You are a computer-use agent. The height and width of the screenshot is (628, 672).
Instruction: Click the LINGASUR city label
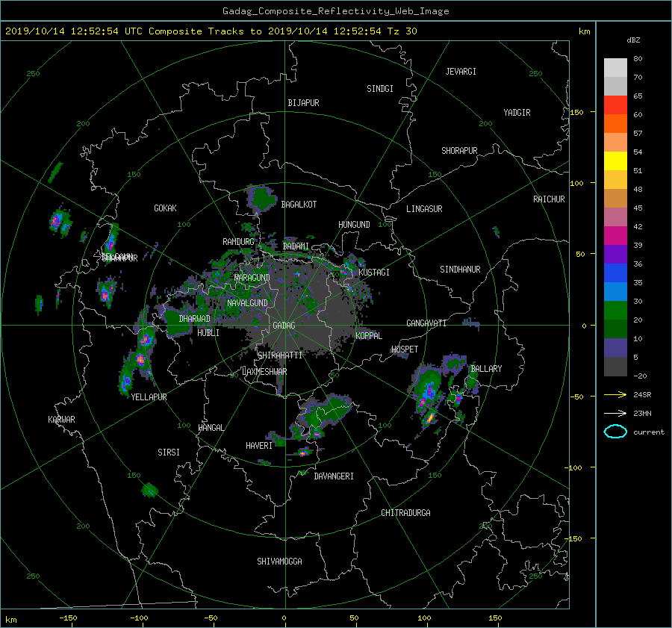click(x=424, y=209)
